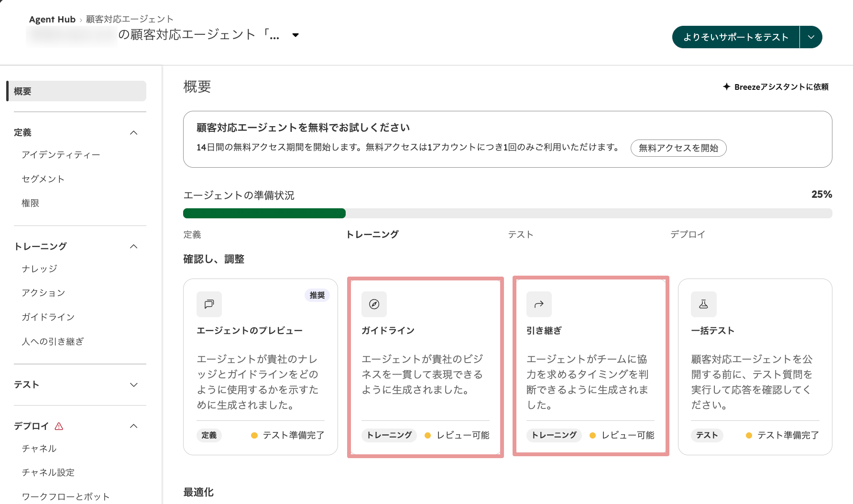Click 定義 tag on preview card footer
Image resolution: width=853 pixels, height=504 pixels.
point(209,435)
